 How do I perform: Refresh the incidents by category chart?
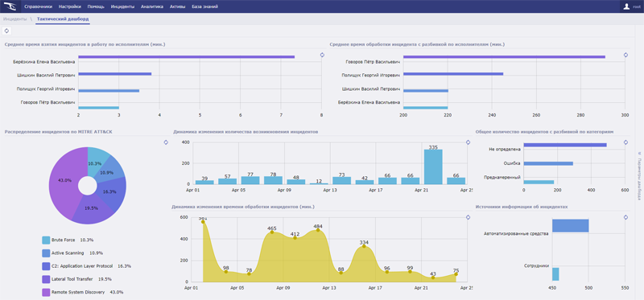coord(625,142)
